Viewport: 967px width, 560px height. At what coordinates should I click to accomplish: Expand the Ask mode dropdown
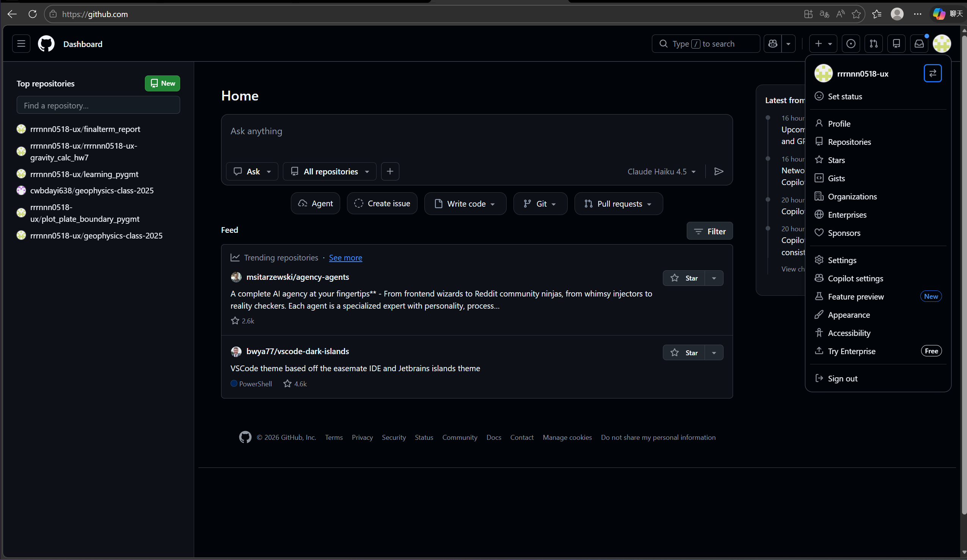click(x=252, y=171)
